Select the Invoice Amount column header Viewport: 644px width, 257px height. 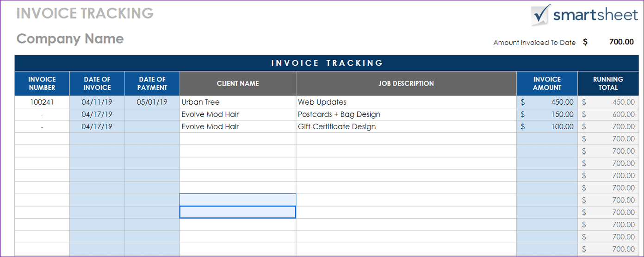point(547,83)
